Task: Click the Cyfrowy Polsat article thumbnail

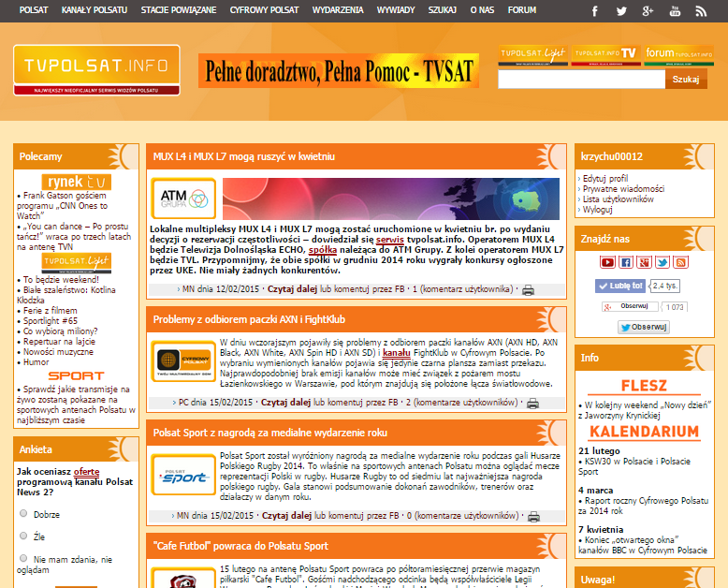Action: [183, 360]
